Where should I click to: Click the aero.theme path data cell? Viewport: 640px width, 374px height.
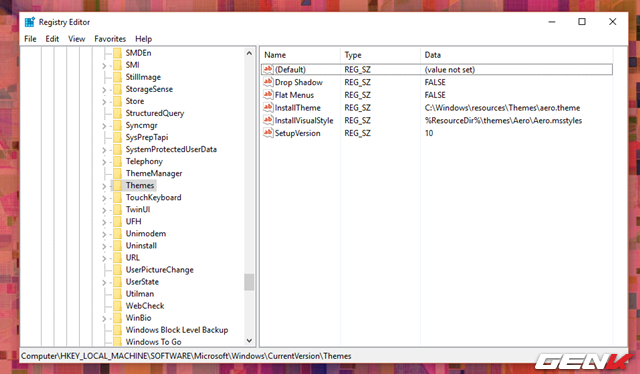pyautogui.click(x=502, y=108)
